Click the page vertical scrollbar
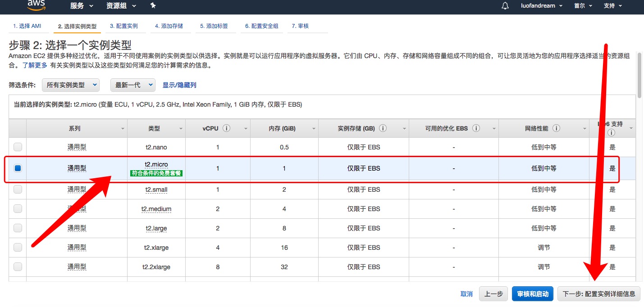 point(640,74)
